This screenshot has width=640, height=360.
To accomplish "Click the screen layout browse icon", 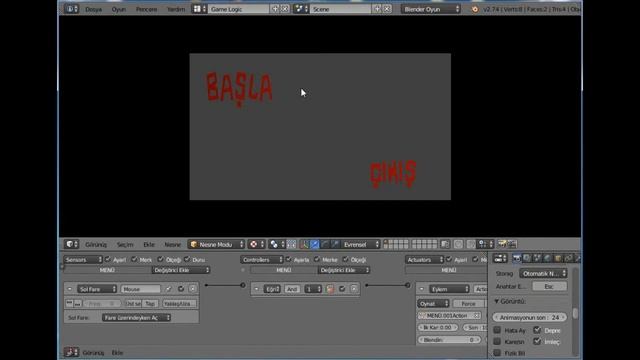I will tap(199, 9).
